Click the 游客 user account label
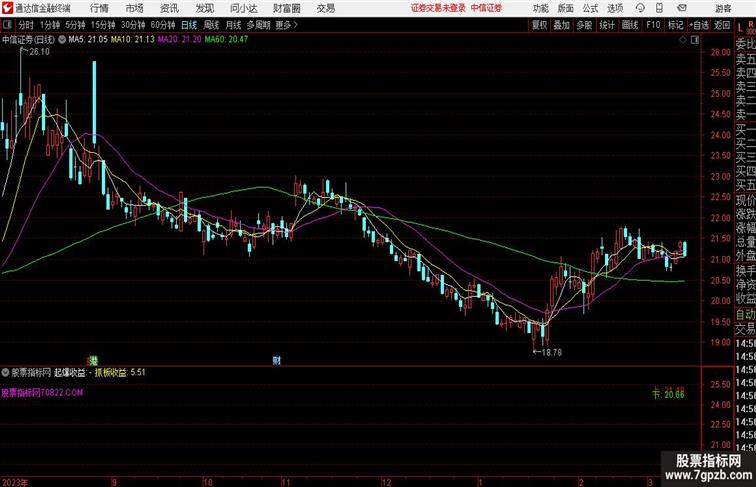756x487 pixels. pyautogui.click(x=723, y=9)
